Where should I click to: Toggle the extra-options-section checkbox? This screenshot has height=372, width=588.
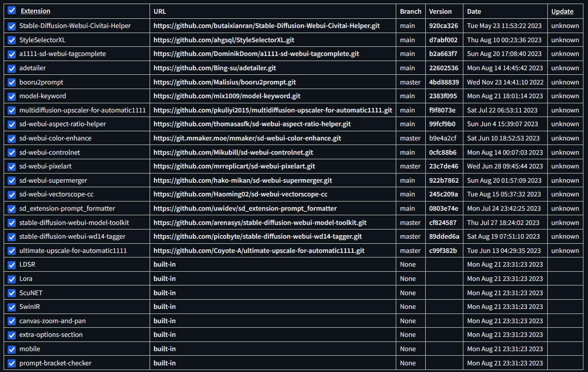11,334
